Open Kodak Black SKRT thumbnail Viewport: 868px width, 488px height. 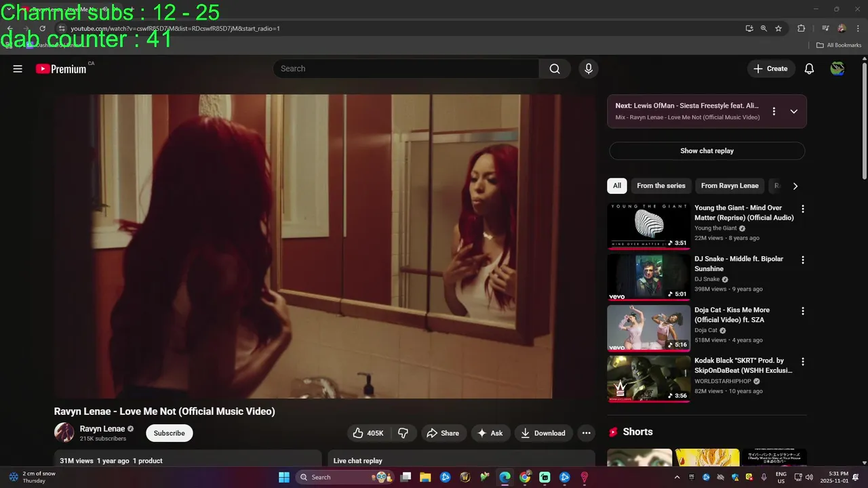coord(648,379)
